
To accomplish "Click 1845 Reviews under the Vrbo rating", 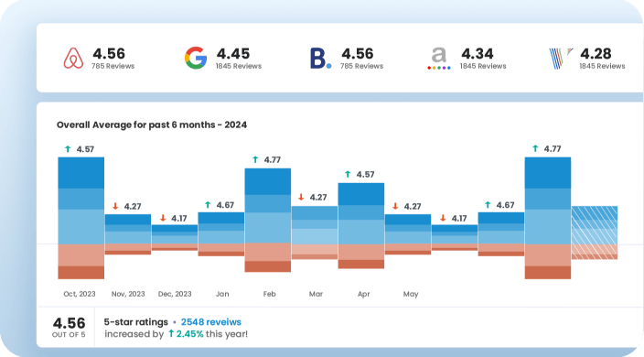I will pyautogui.click(x=602, y=66).
